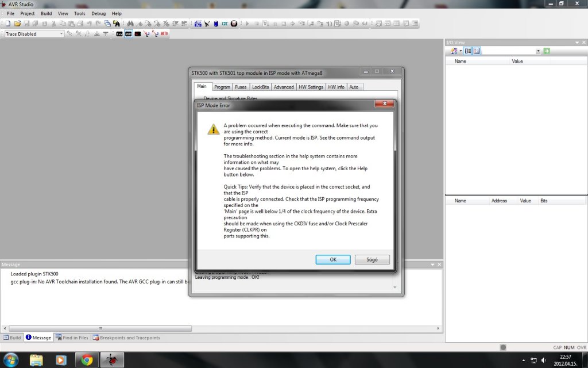Click the New File toolbar icon
The width and height of the screenshot is (588, 368).
point(8,23)
